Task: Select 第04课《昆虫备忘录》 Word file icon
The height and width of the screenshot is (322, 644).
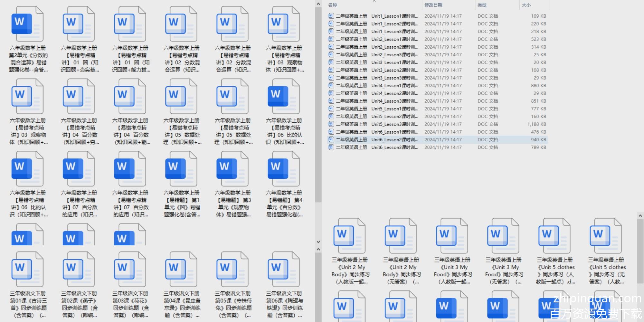Action: 181,270
